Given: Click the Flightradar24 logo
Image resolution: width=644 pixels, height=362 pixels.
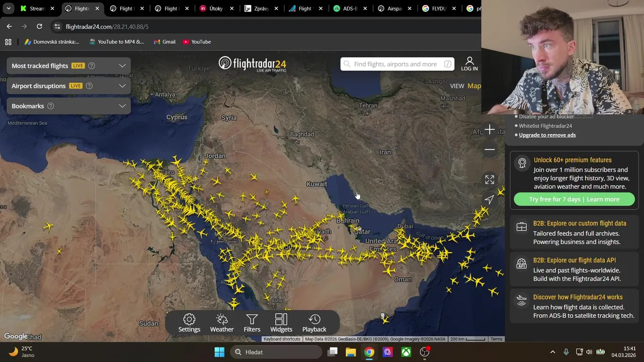Looking at the screenshot, I should tap(253, 64).
